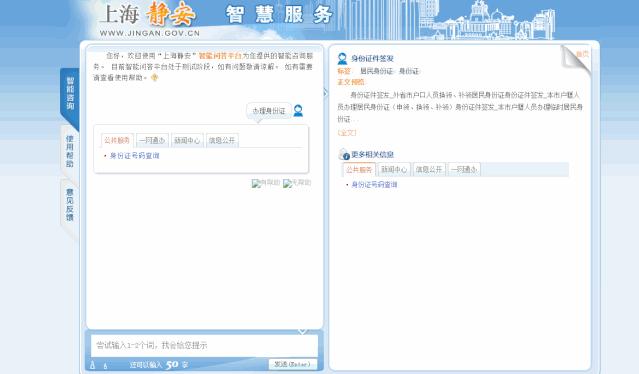Viewport: 639px width, 374px height.
Task: Switch to 信息公开 tab in the chat answer box
Action: tap(222, 140)
